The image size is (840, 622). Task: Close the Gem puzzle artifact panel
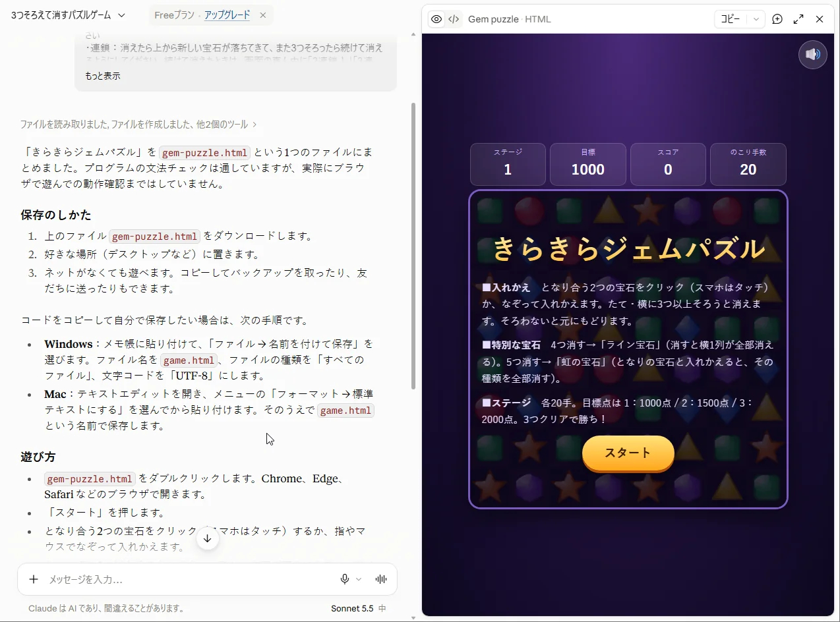point(820,19)
